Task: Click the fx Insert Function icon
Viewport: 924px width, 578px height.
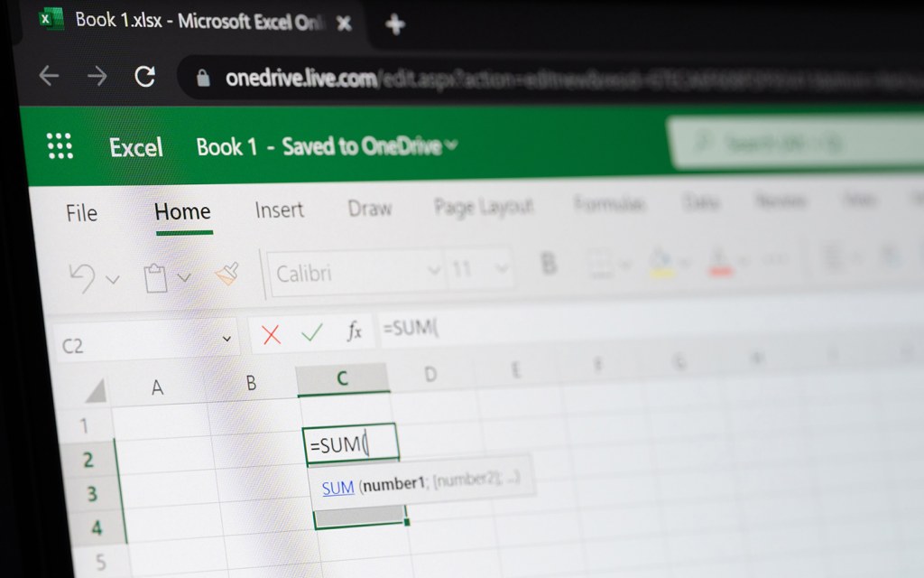Action: (354, 331)
